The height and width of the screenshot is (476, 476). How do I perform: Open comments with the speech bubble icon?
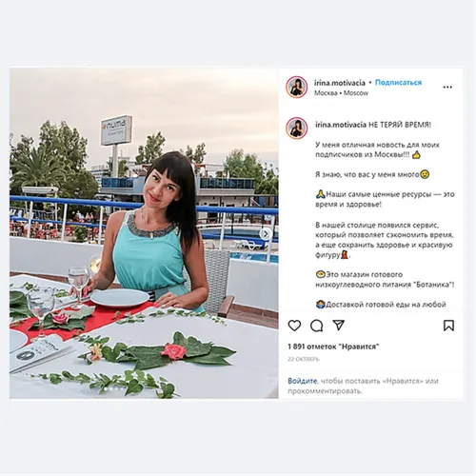pyautogui.click(x=316, y=326)
